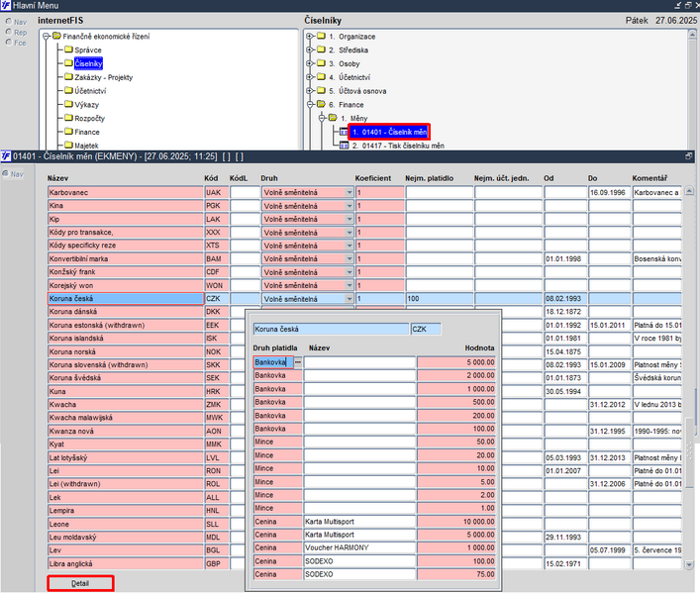700x593 pixels.
Task: Open Druh dropdown for Karbovanec row
Action: tap(350, 192)
